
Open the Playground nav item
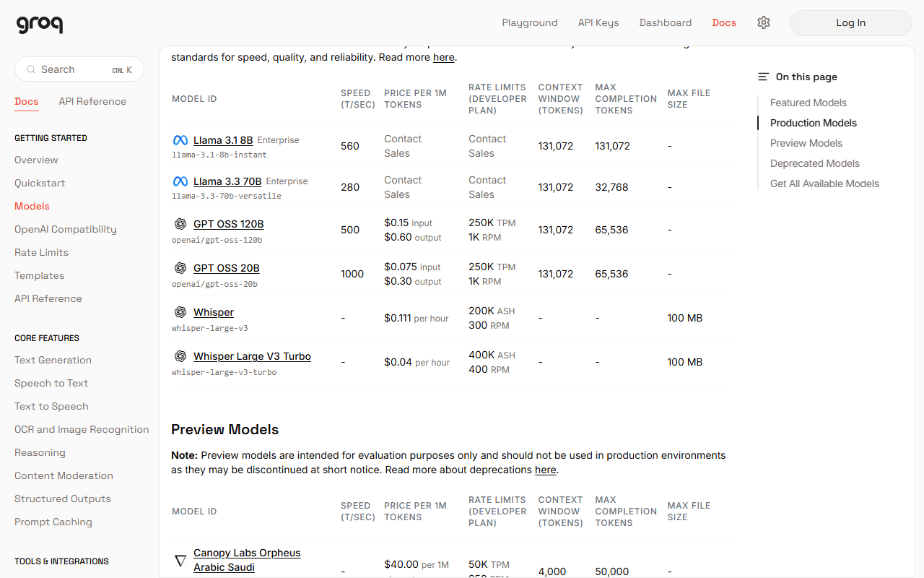pos(530,22)
